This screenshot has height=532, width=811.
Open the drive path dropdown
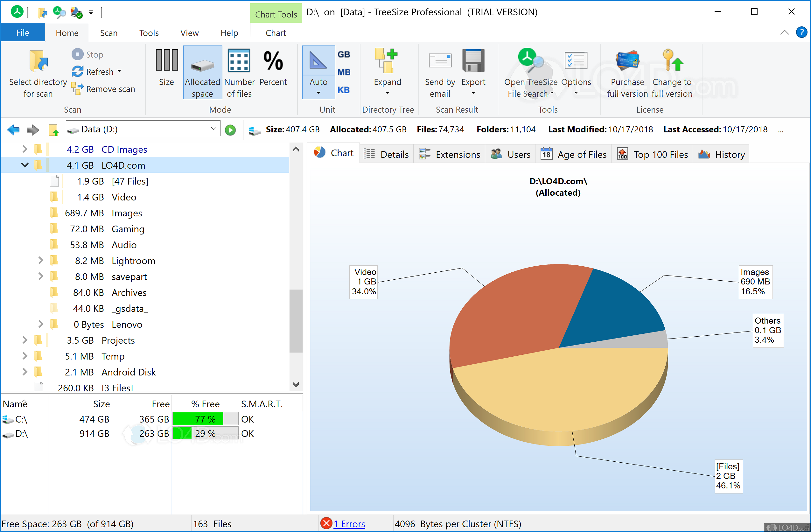coord(213,129)
